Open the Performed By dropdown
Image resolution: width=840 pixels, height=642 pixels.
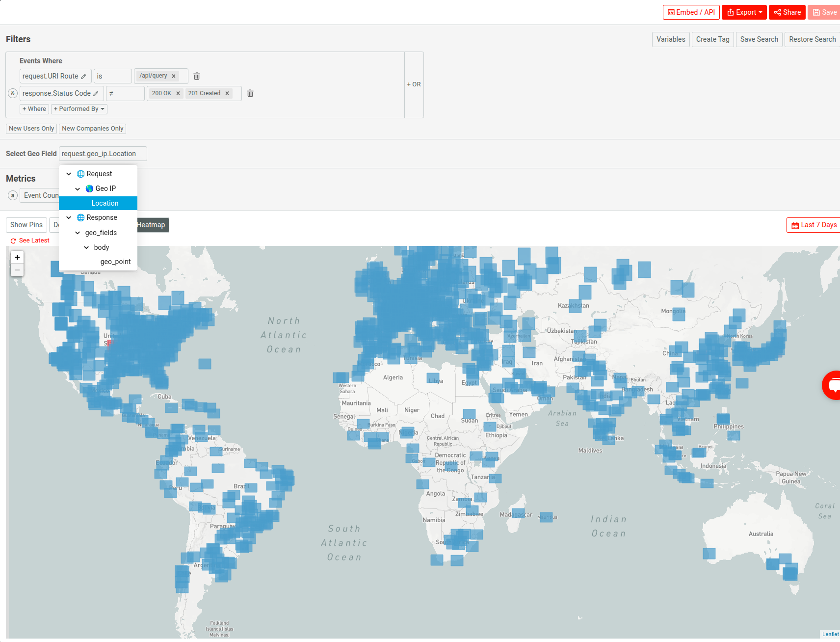coord(79,109)
